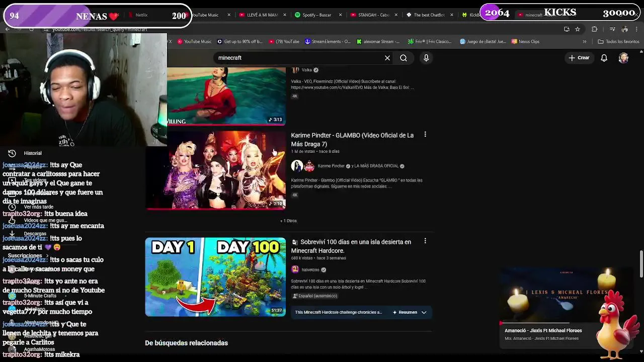Open Todos los favoritos bookmarks folder
Screen dimensions: 644x362
point(618,42)
